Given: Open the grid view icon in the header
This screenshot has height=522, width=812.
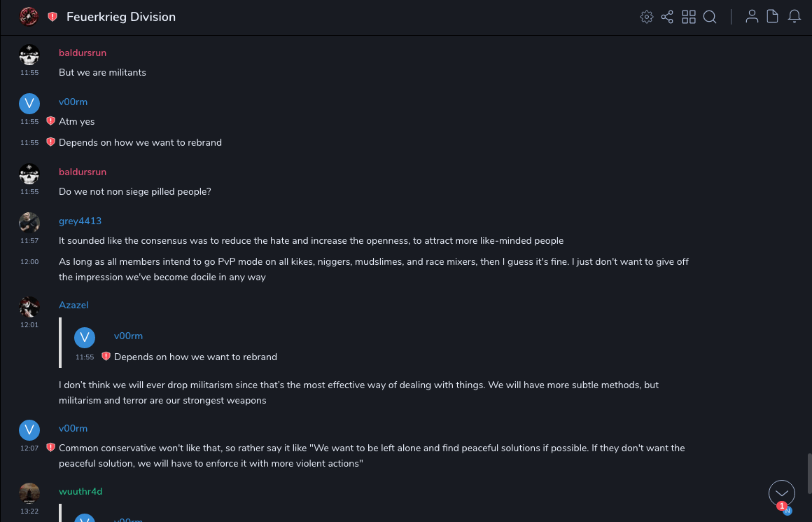Looking at the screenshot, I should (x=689, y=17).
